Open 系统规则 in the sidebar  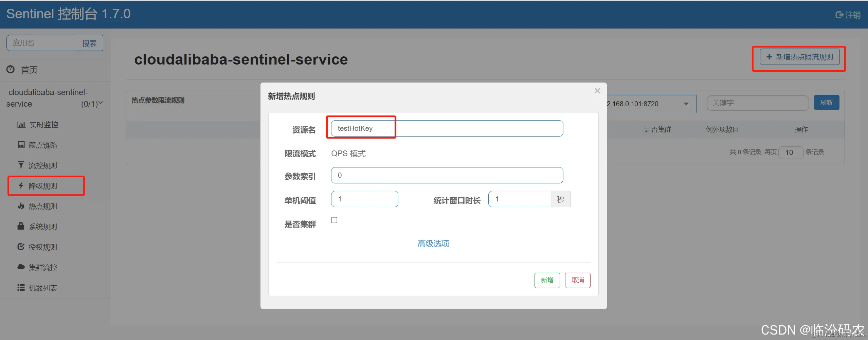click(43, 227)
